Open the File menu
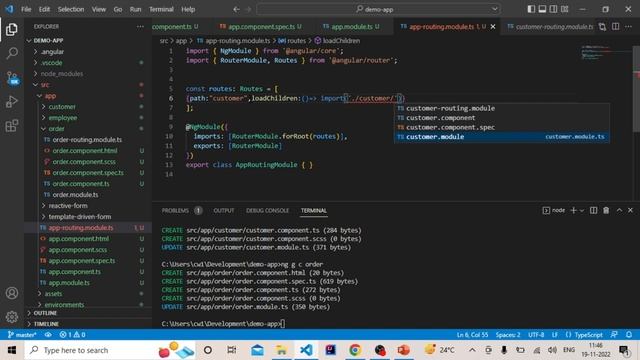The image size is (640, 360). coord(26,9)
